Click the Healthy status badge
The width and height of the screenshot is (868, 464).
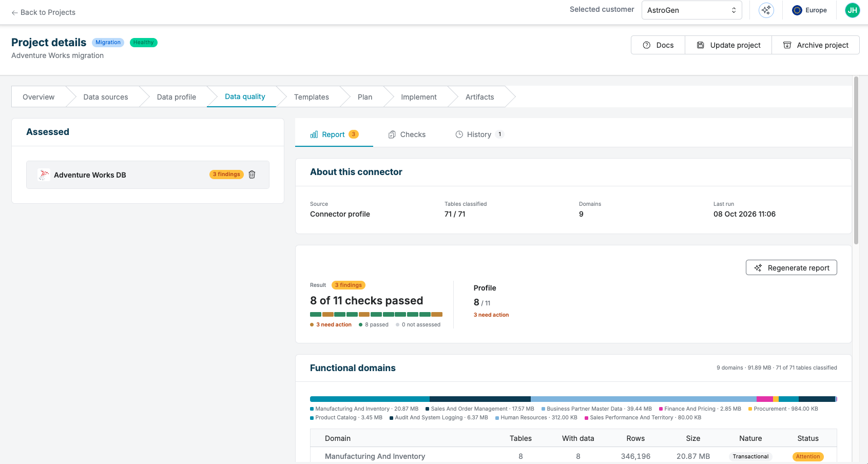coord(143,43)
